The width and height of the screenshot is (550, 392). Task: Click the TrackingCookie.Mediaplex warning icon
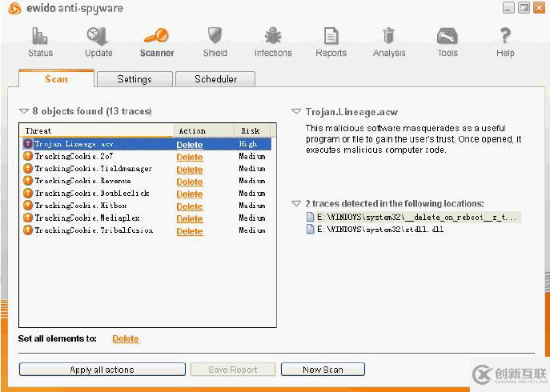[28, 218]
